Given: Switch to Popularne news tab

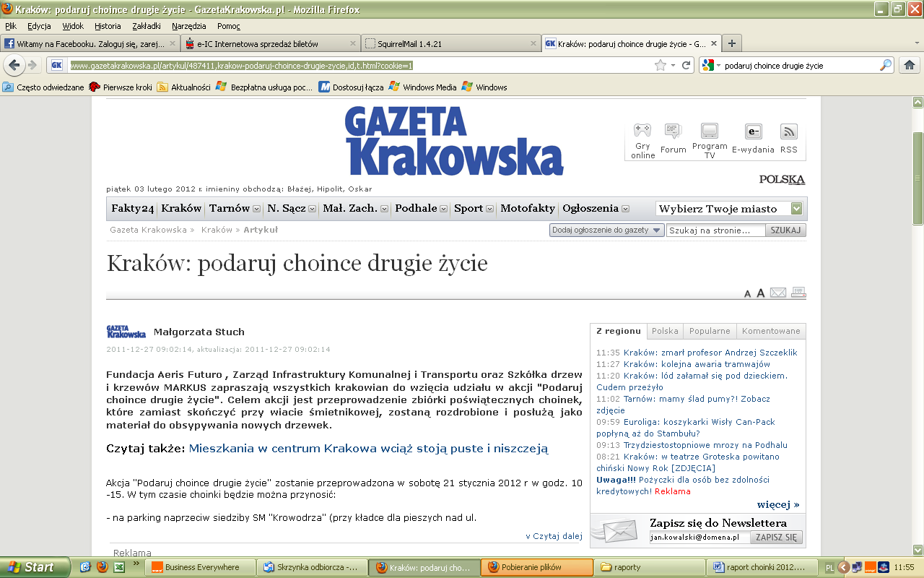Looking at the screenshot, I should coord(710,331).
